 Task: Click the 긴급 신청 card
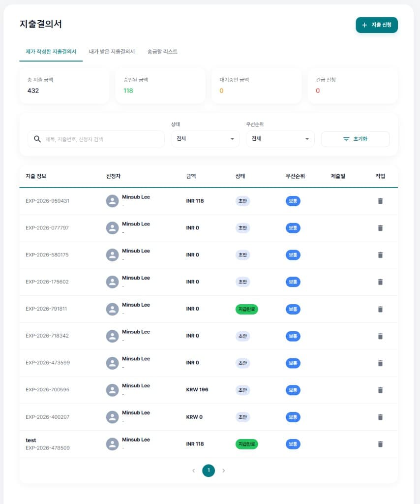point(353,86)
